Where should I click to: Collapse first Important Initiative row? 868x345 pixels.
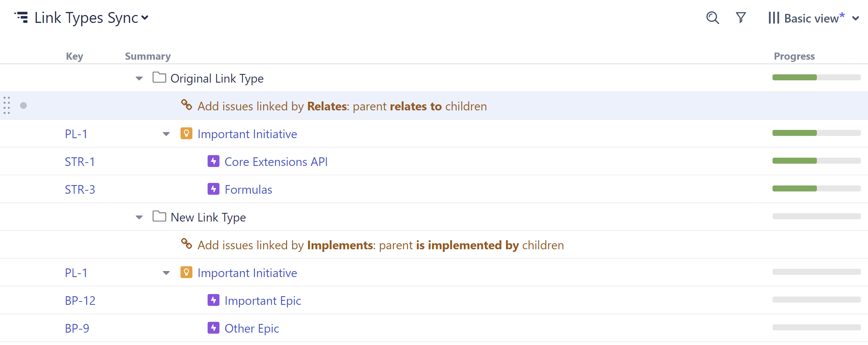(166, 134)
